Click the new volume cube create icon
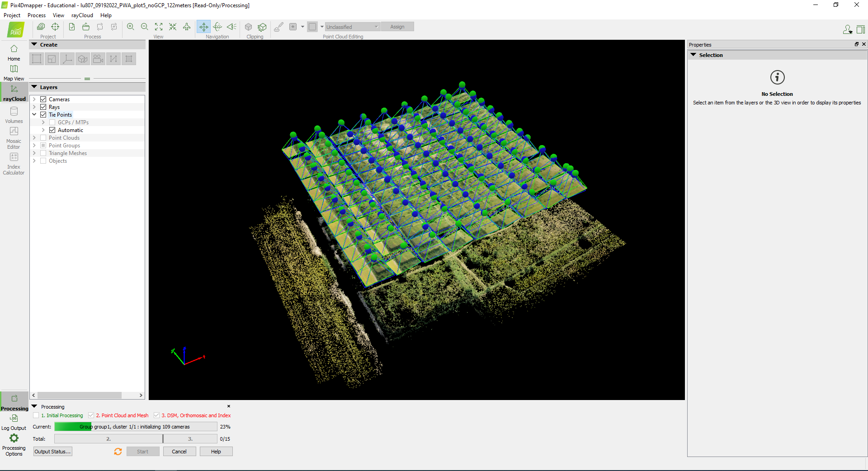 [x=83, y=59]
